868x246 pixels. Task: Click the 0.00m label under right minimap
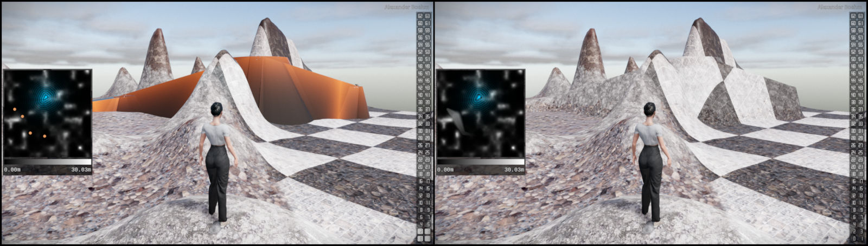(445, 170)
